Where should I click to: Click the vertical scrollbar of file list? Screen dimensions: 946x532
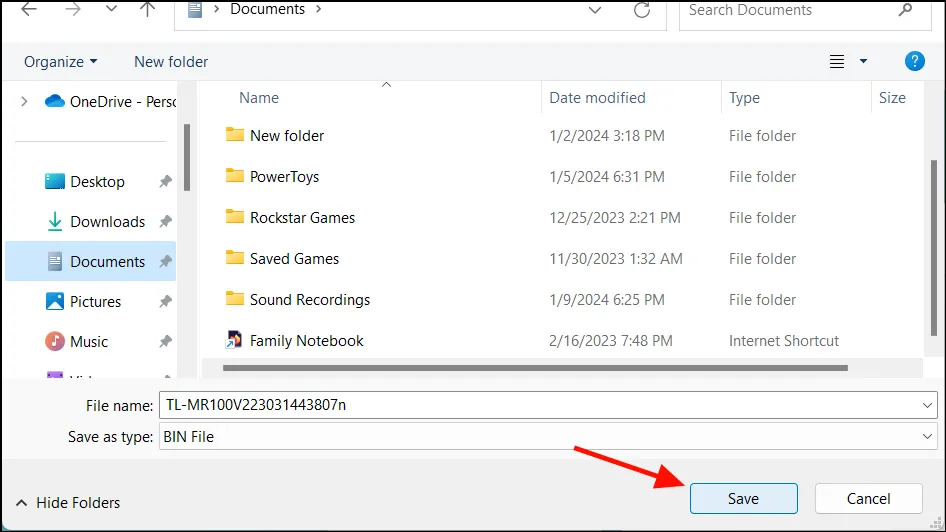pos(934,247)
